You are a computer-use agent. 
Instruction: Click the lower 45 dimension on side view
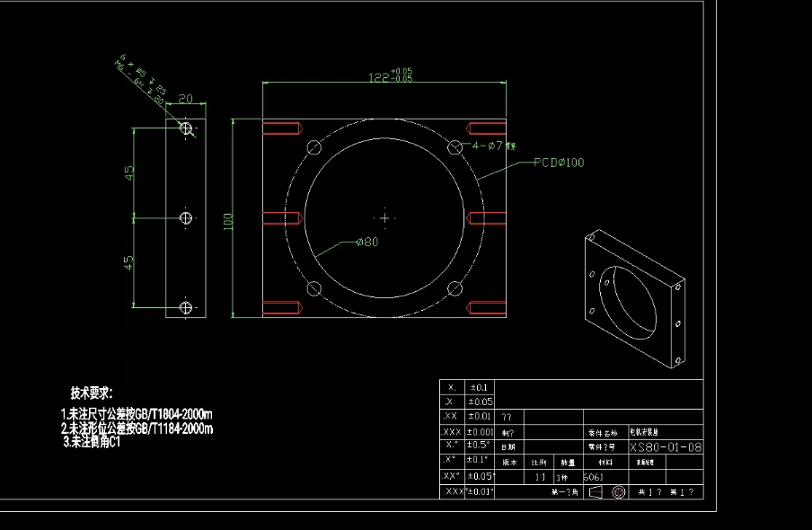tap(129, 262)
